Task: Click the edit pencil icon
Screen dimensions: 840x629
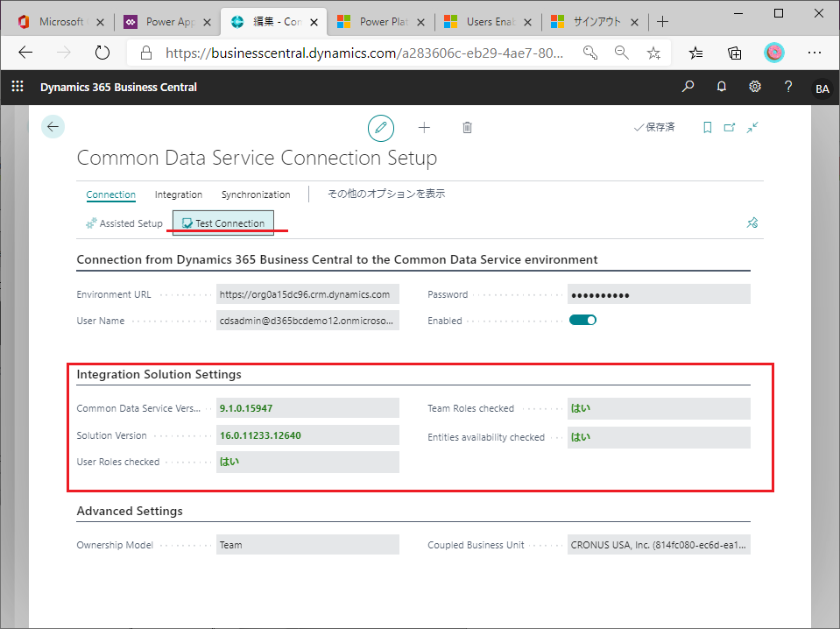Action: (381, 128)
